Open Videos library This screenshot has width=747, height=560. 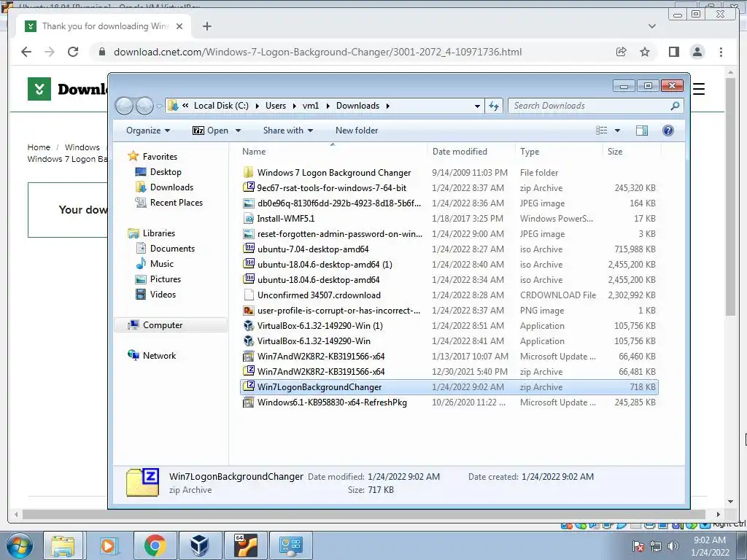tap(163, 294)
